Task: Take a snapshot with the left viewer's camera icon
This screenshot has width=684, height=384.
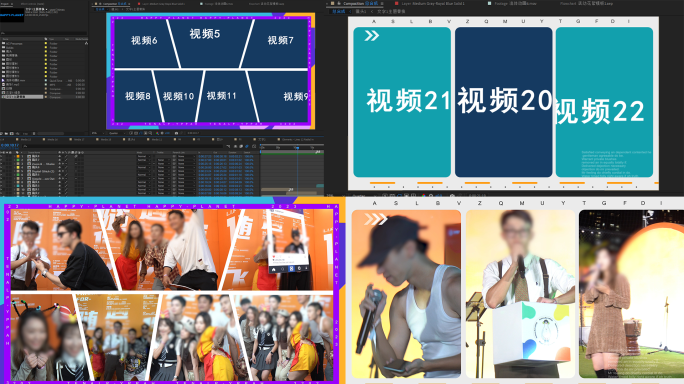Action: pos(176,133)
